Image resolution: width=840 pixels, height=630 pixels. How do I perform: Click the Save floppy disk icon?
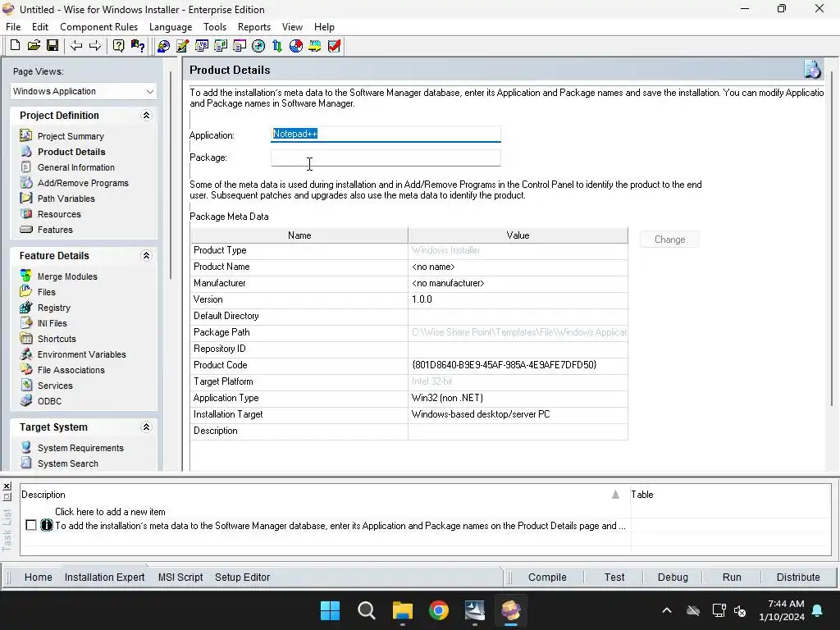tap(52, 46)
